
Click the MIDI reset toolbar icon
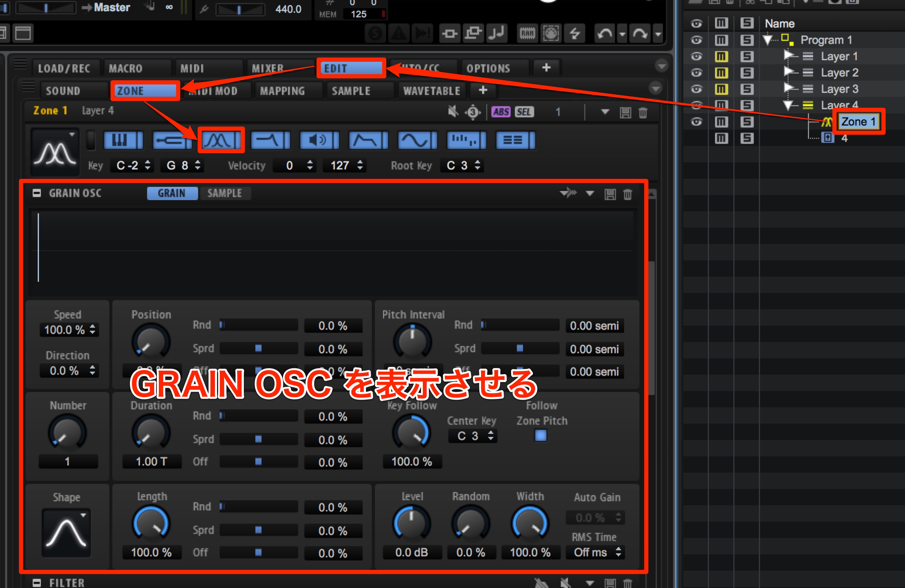(x=551, y=33)
